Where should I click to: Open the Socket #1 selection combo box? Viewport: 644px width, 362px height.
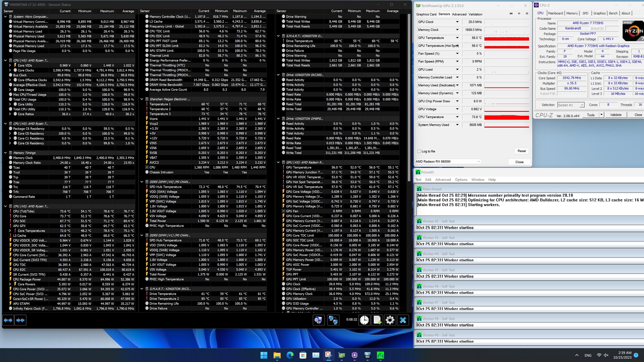pyautogui.click(x=571, y=105)
